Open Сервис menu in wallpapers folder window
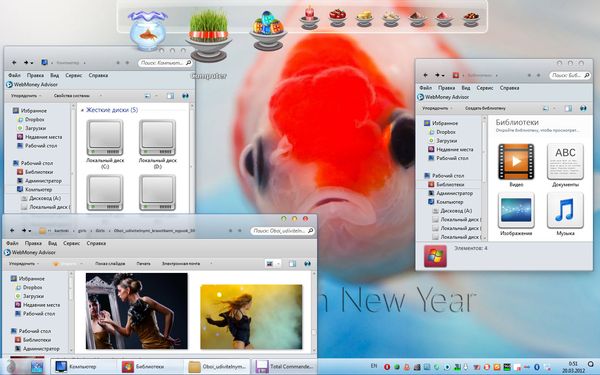The width and height of the screenshot is (600, 375). [72, 243]
